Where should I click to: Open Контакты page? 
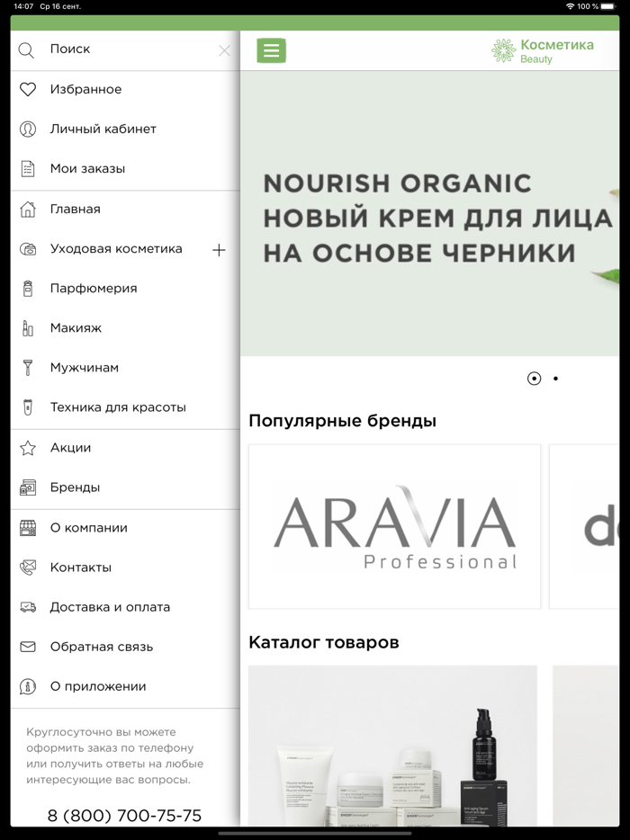(125, 567)
